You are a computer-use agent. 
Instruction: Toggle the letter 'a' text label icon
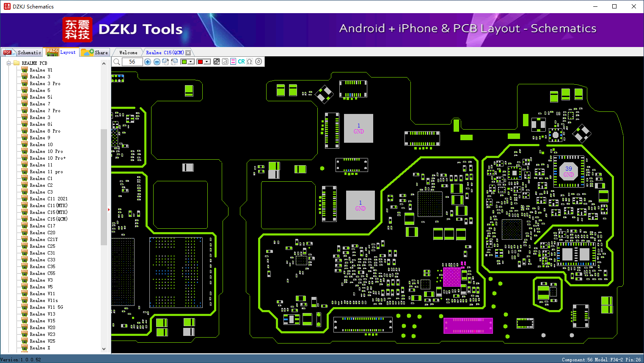pos(225,62)
